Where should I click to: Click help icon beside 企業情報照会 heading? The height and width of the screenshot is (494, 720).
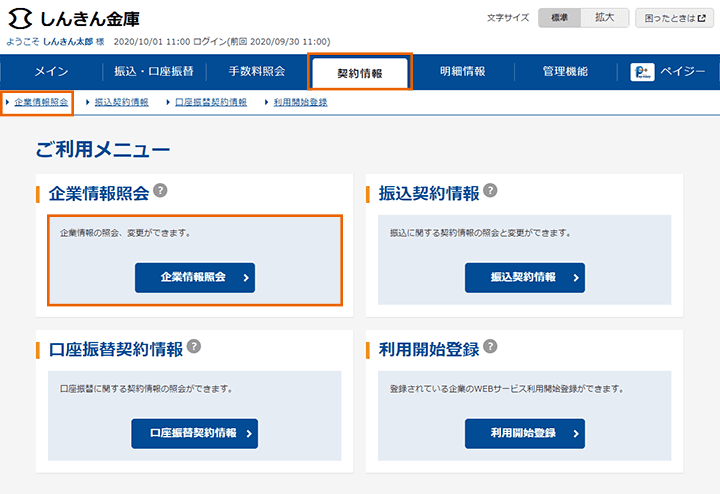(160, 191)
